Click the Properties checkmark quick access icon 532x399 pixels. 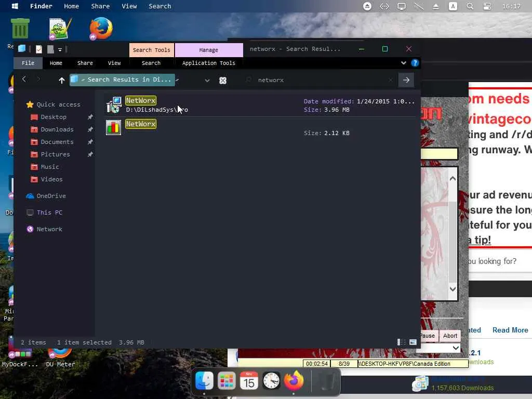[39, 49]
